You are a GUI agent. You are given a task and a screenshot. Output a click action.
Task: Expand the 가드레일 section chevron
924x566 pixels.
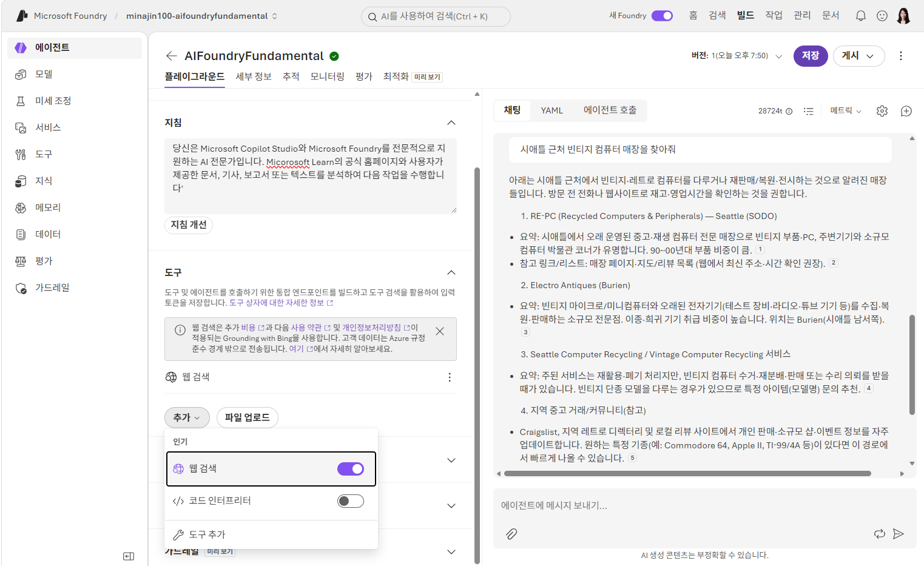(x=451, y=552)
